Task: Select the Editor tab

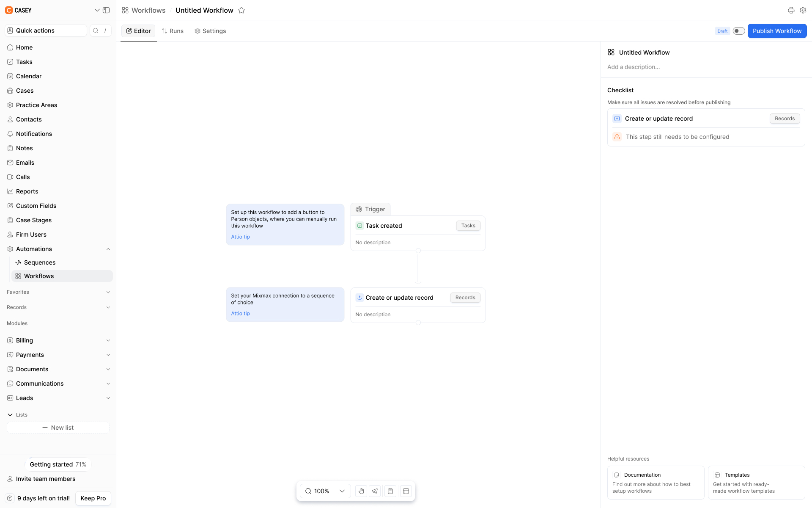Action: tap(139, 31)
